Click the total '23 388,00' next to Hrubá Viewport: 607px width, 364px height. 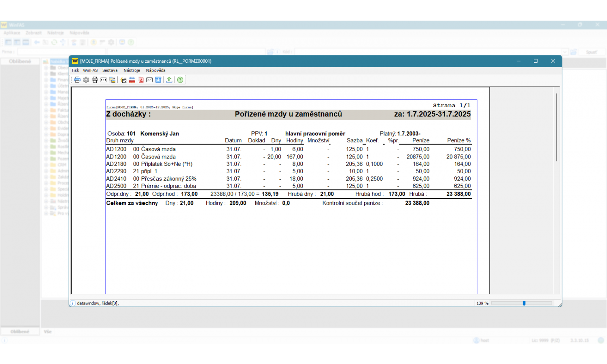click(x=458, y=194)
